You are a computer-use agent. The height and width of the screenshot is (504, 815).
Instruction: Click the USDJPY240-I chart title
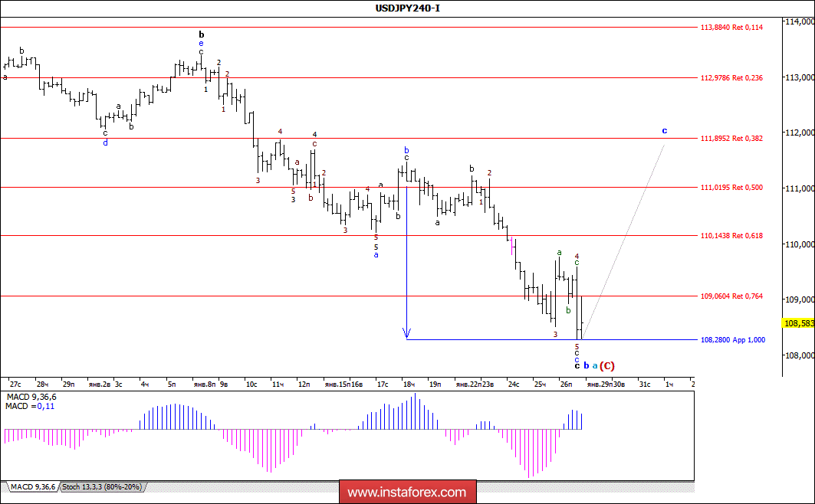(x=408, y=8)
